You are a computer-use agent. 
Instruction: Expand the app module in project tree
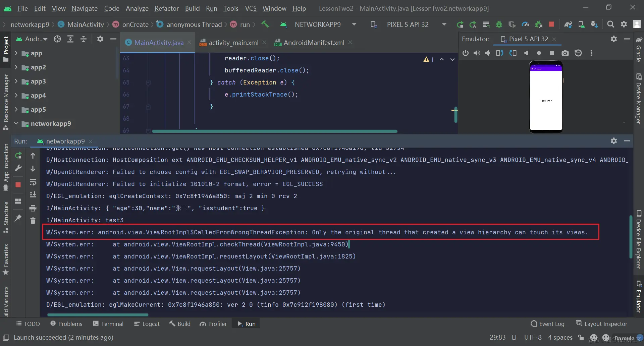16,53
